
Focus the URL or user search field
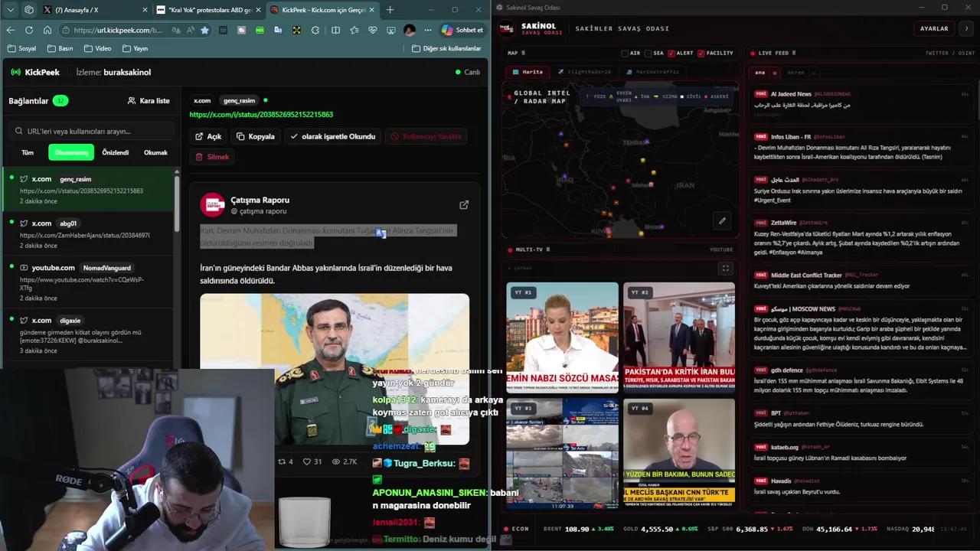point(90,131)
